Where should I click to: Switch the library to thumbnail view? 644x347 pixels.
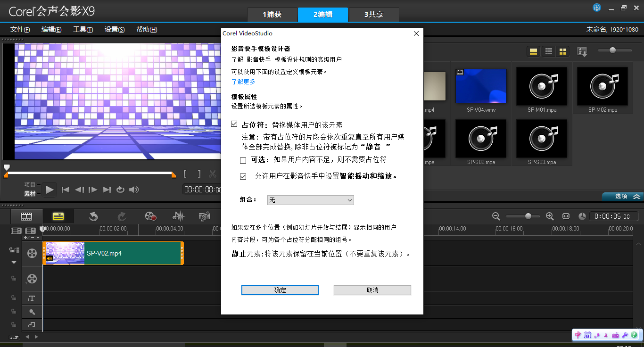coord(562,51)
